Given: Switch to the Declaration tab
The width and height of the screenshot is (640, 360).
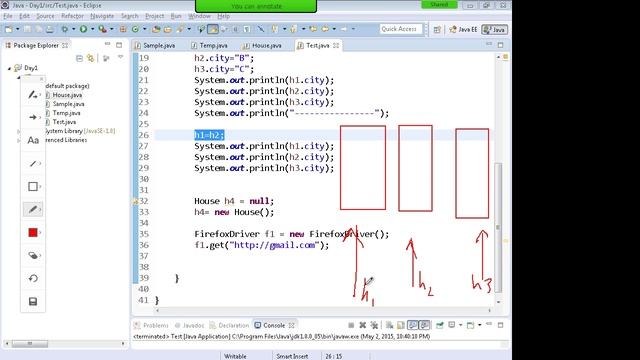Looking at the screenshot, I should [x=229, y=325].
